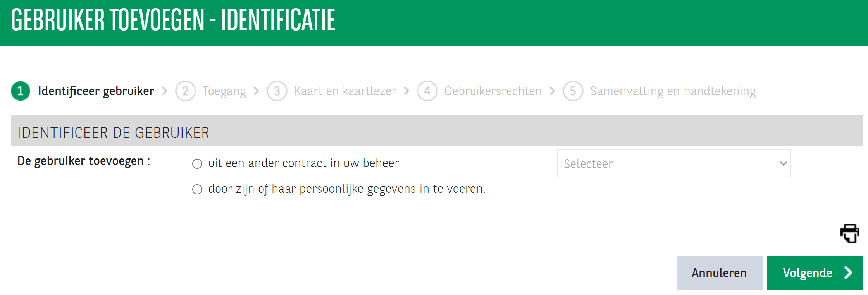
Task: Go to the Toegang step
Action: click(x=224, y=91)
